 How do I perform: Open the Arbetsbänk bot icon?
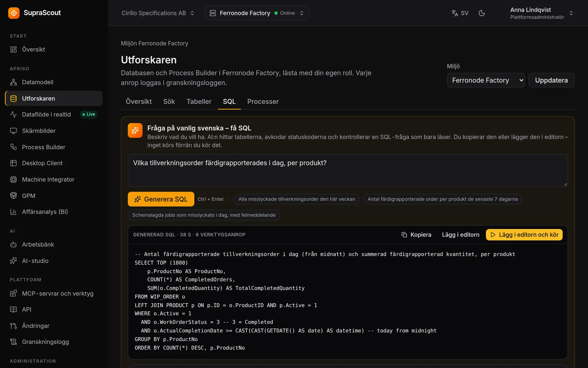pos(14,245)
